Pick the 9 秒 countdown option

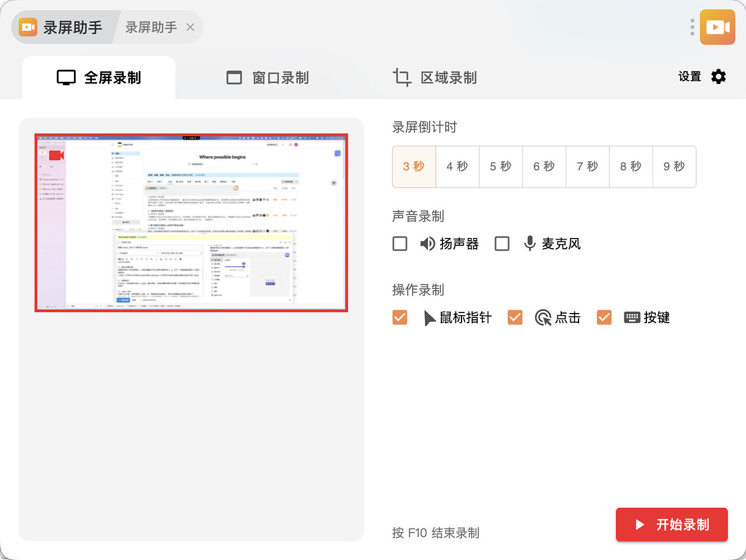[x=674, y=166]
